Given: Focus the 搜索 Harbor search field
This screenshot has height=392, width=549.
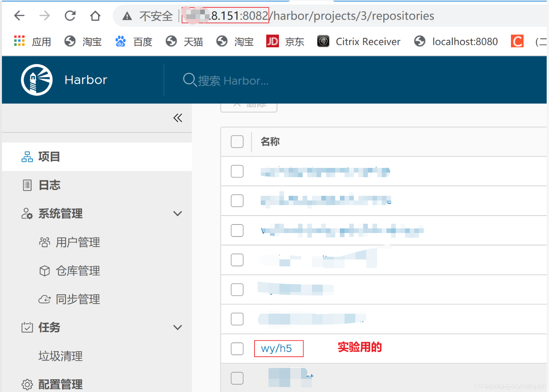Looking at the screenshot, I should (x=233, y=80).
